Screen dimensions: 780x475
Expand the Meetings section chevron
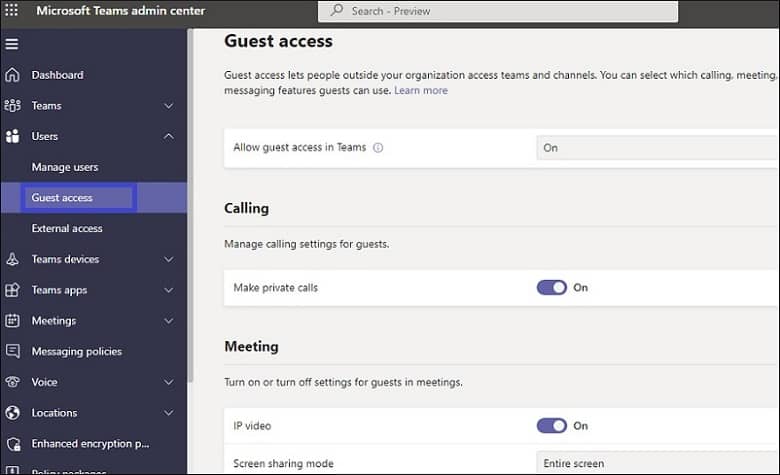click(x=169, y=321)
